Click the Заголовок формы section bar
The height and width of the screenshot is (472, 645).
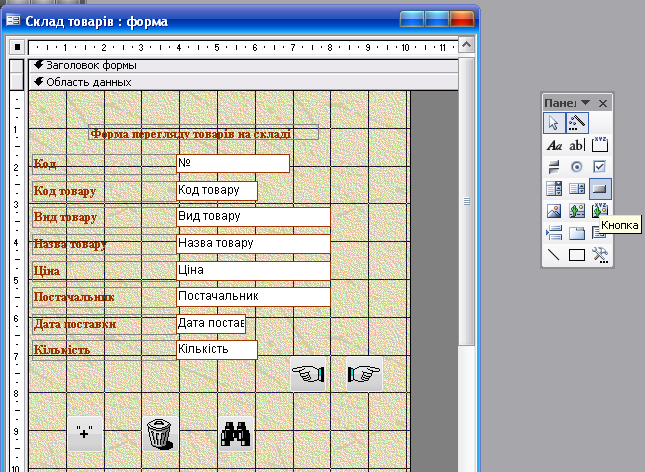[x=244, y=65]
